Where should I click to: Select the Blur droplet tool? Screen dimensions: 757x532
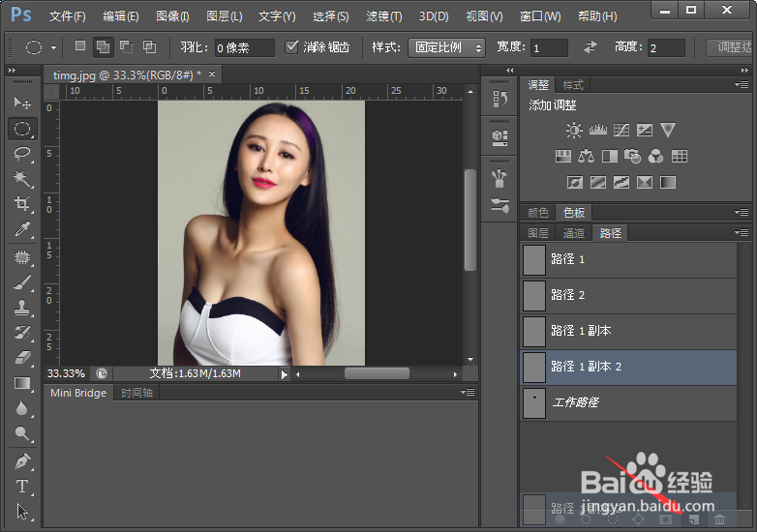pos(22,408)
